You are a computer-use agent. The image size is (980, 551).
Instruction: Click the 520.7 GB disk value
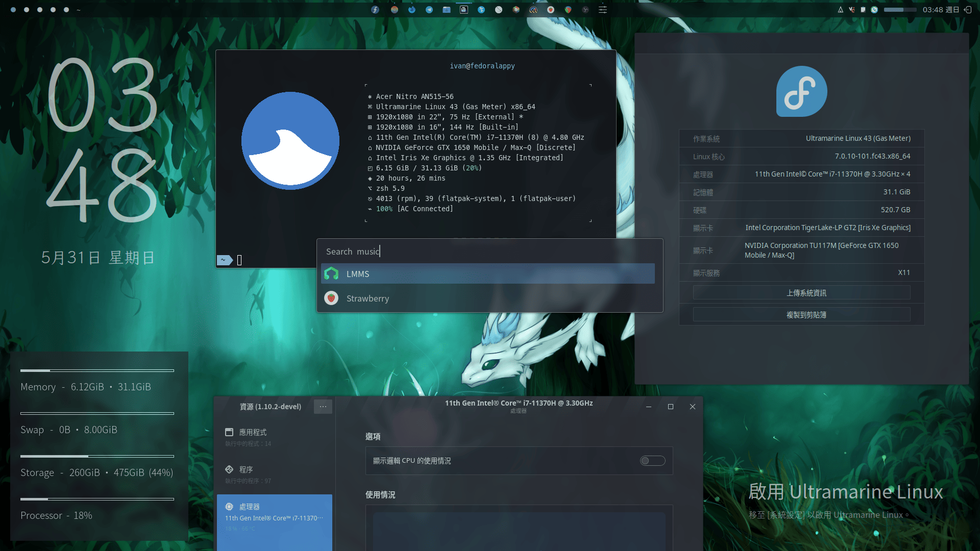point(896,210)
